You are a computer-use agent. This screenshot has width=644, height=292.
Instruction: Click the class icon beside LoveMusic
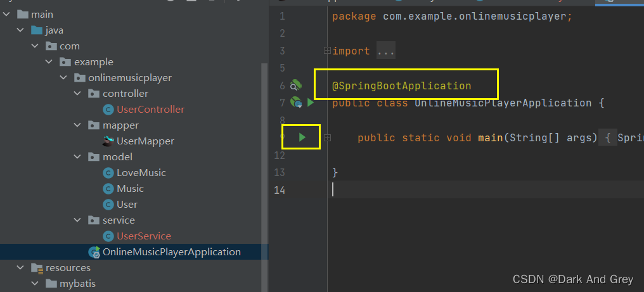pos(108,173)
